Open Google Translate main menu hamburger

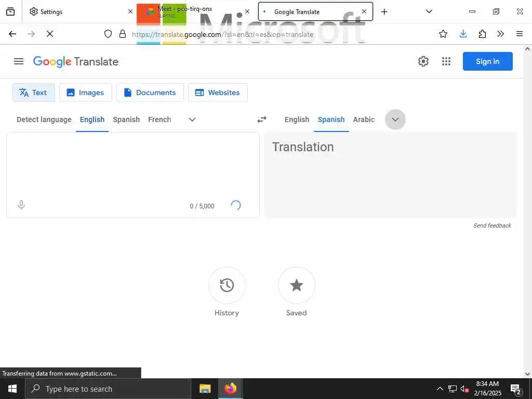(19, 61)
